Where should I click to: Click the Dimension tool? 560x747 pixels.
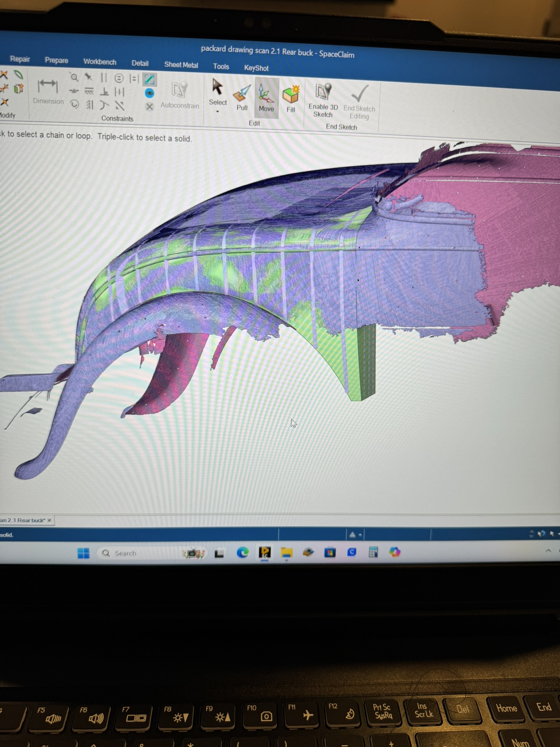point(48,92)
